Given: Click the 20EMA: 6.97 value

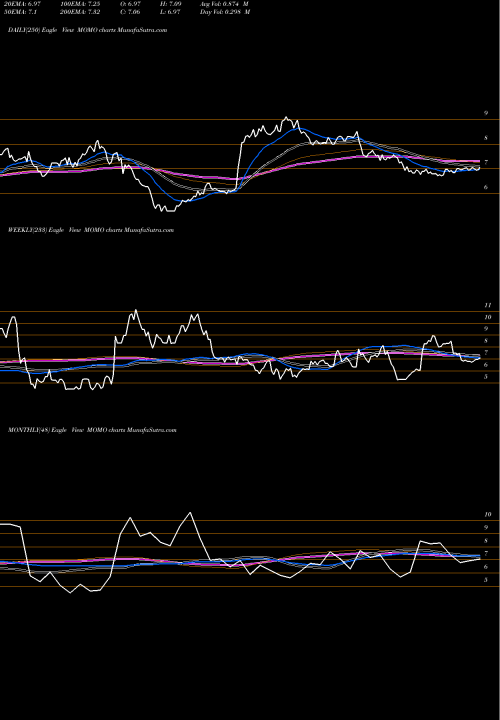Looking at the screenshot, I should (x=22, y=4).
